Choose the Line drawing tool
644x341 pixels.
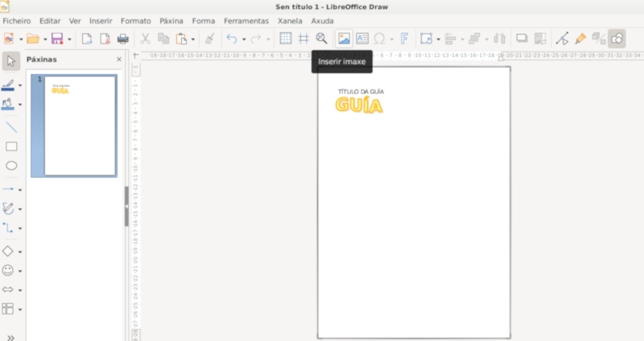[11, 127]
